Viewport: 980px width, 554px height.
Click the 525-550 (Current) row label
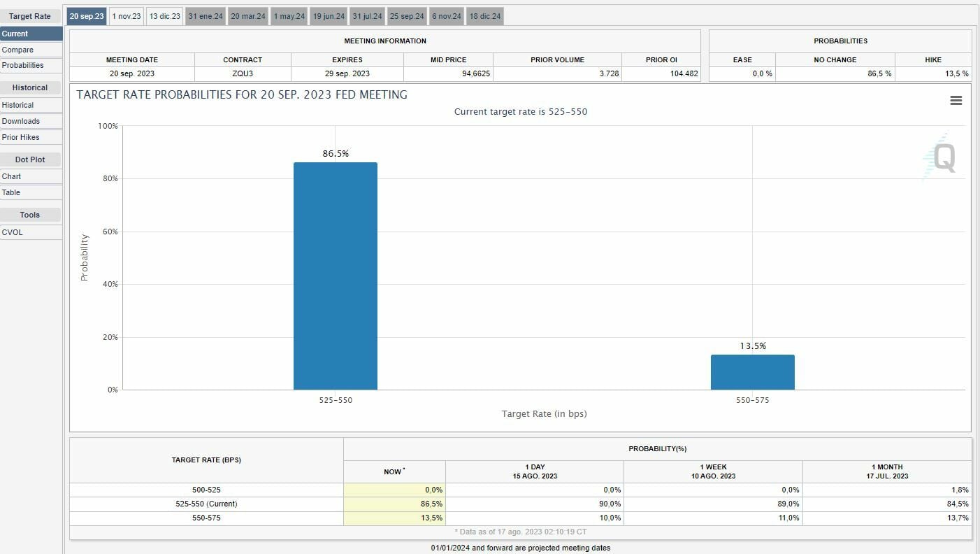click(206, 504)
